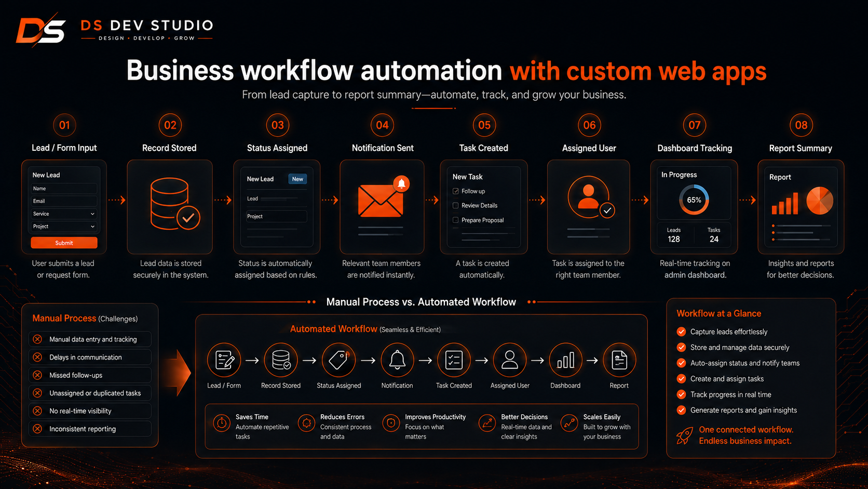This screenshot has height=489, width=868.
Task: Click the Submit button in New Lead form
Action: (x=64, y=243)
